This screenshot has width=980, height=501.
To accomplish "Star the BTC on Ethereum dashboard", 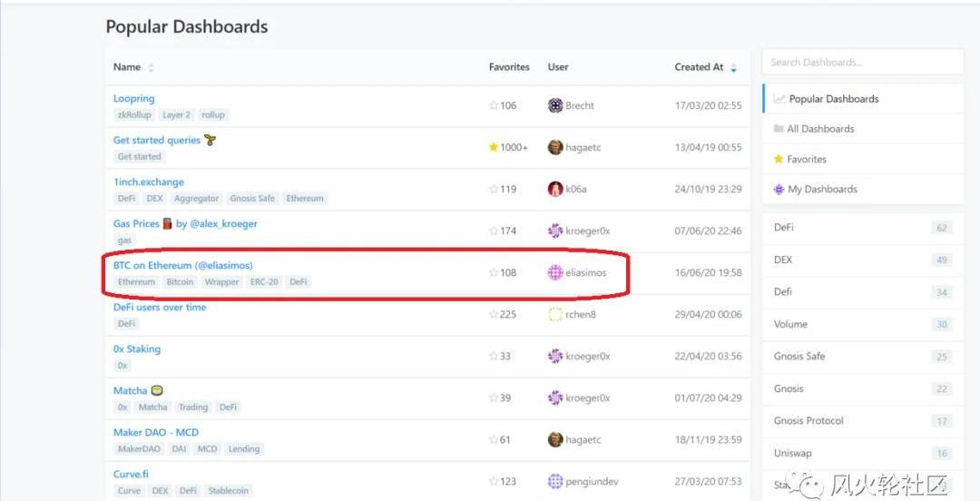I will point(494,272).
